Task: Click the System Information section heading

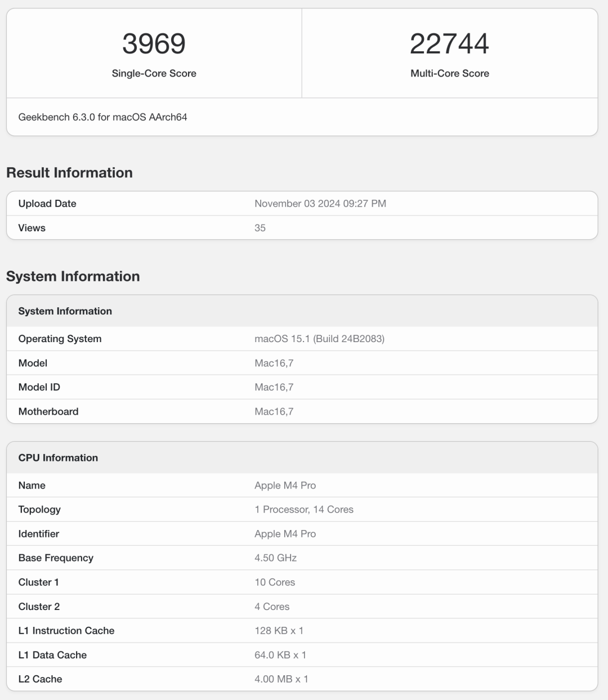Action: click(x=73, y=276)
